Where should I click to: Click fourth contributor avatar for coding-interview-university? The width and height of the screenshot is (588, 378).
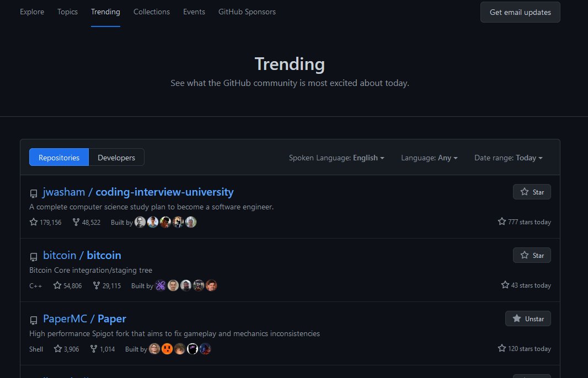178,222
